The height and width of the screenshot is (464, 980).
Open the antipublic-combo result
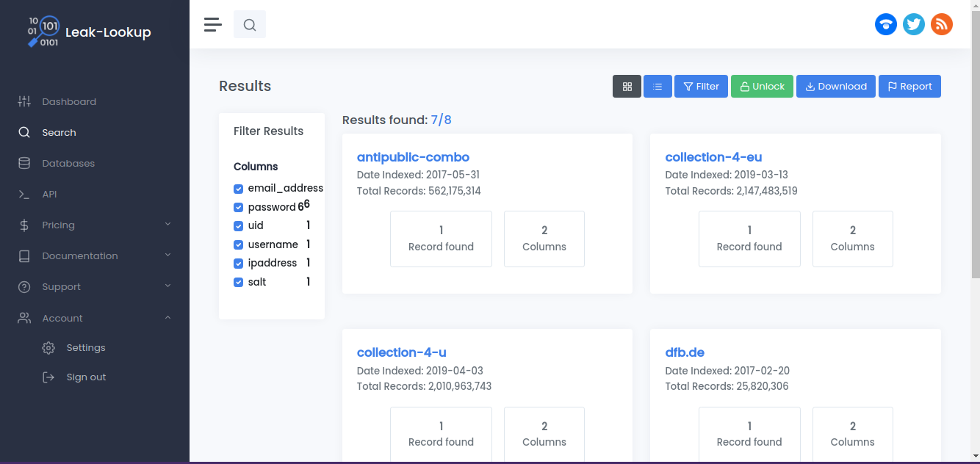(x=413, y=156)
